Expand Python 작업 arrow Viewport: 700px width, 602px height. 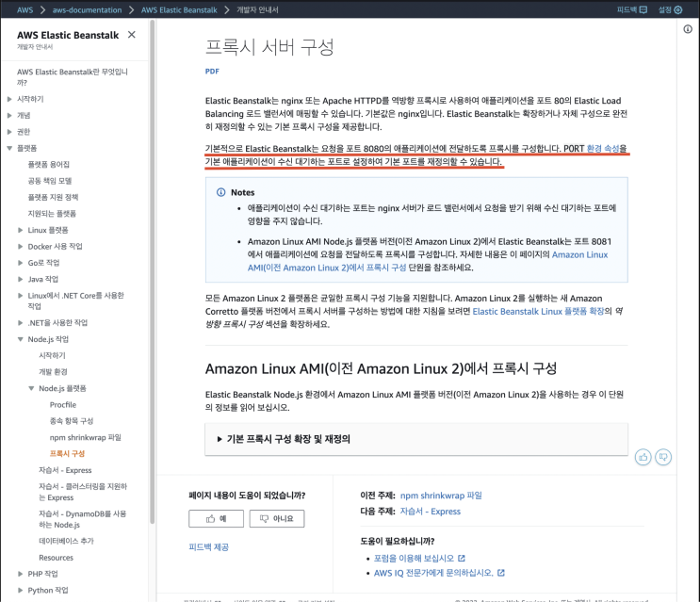pyautogui.click(x=20, y=591)
